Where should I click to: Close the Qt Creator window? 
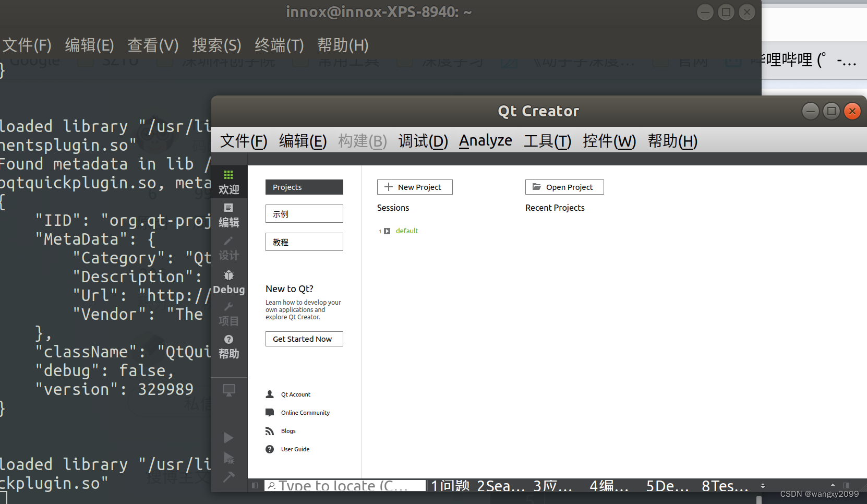pos(852,111)
